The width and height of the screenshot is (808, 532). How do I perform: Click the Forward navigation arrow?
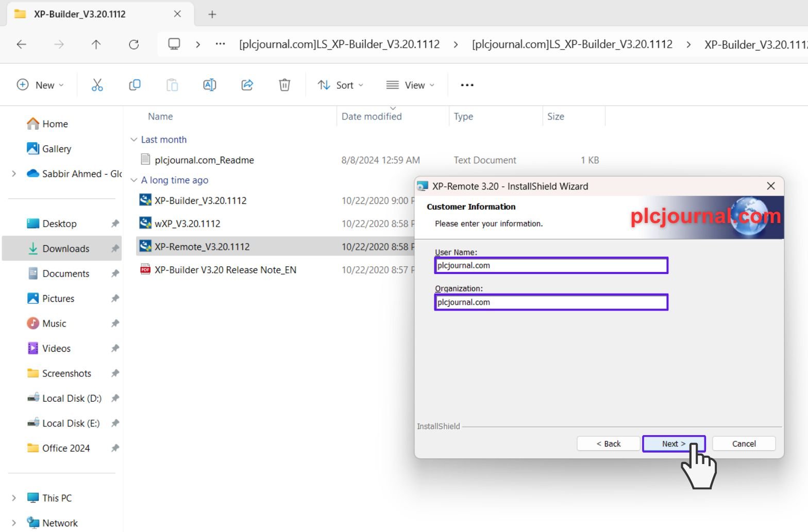click(59, 44)
